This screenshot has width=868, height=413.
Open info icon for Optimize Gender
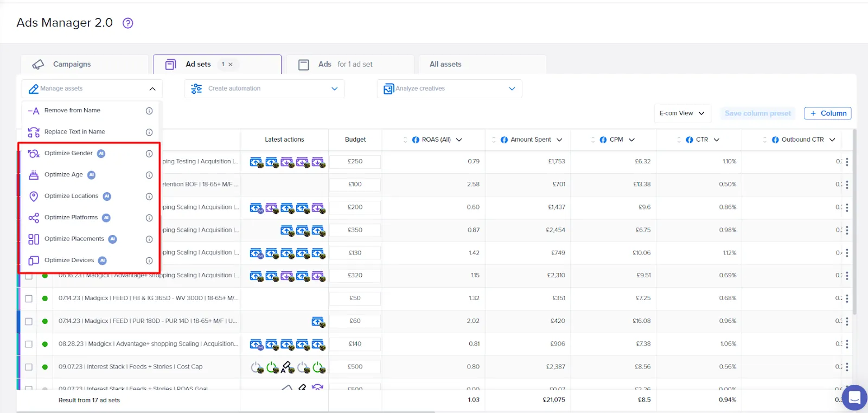point(149,154)
